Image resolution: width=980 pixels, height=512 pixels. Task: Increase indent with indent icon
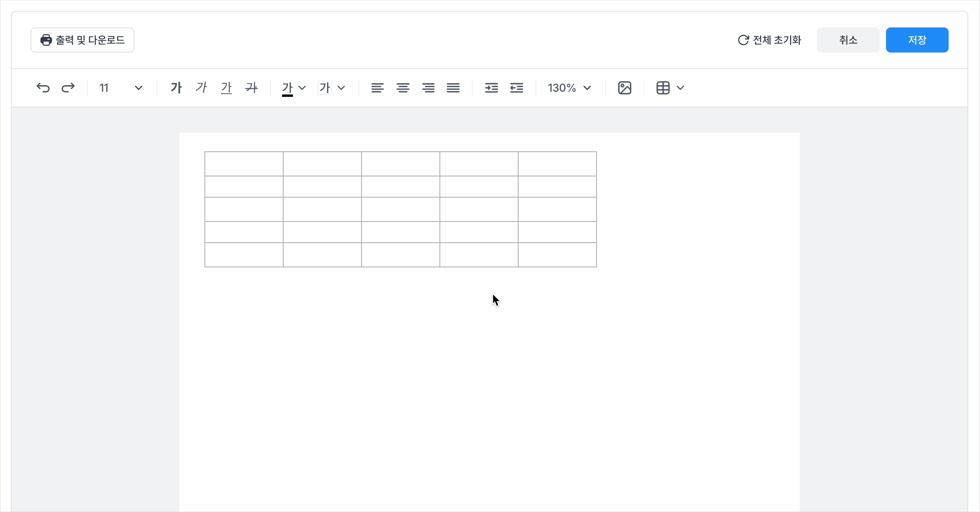(x=491, y=88)
